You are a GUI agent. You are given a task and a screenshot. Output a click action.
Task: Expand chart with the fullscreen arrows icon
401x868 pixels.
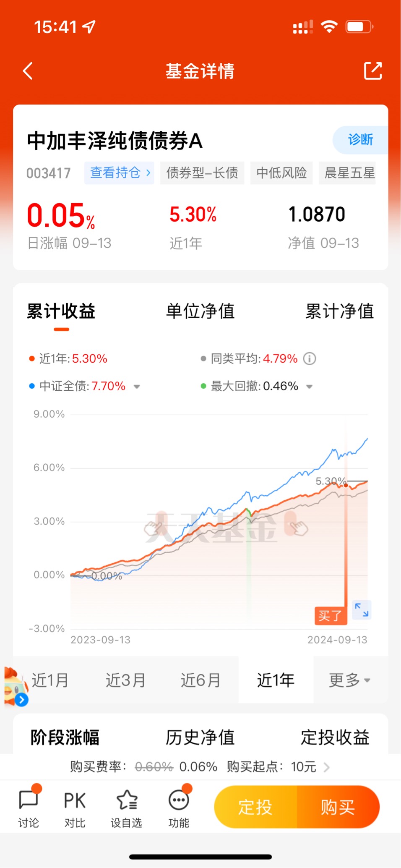pyautogui.click(x=362, y=609)
